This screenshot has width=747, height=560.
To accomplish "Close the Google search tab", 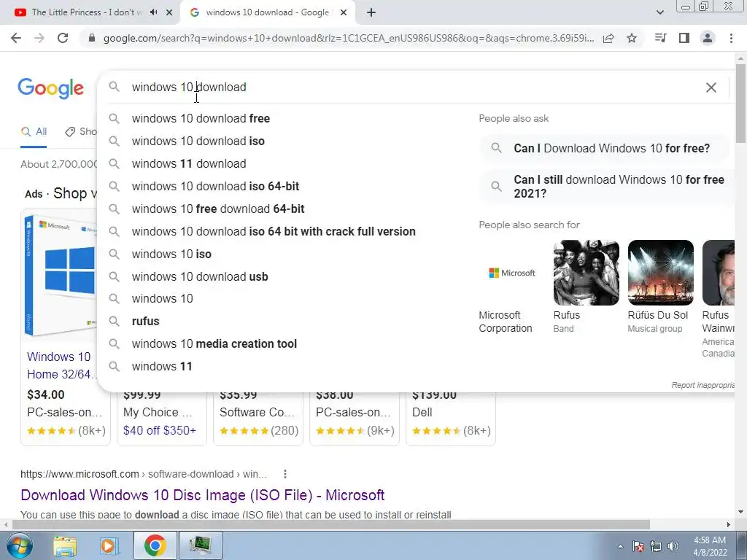I will click(344, 12).
